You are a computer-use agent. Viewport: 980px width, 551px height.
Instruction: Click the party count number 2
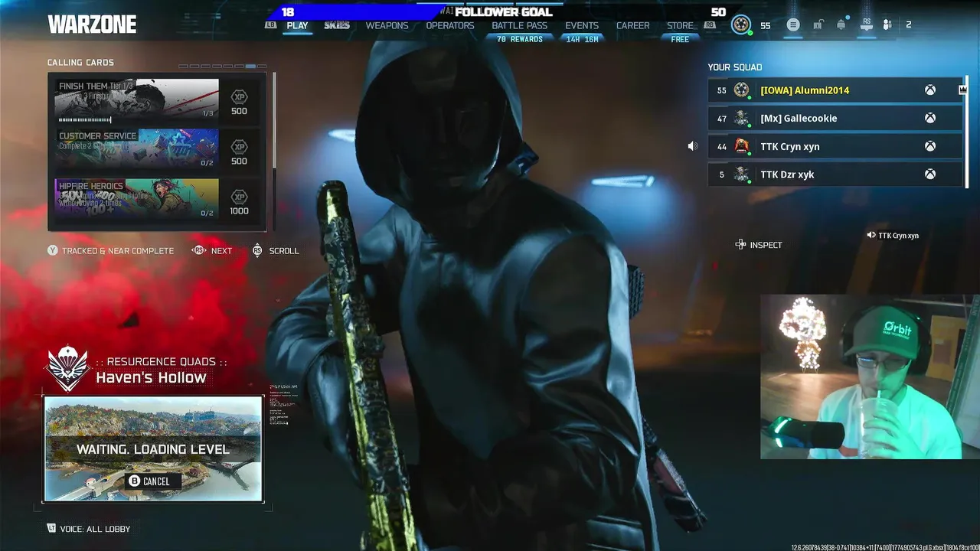click(909, 25)
